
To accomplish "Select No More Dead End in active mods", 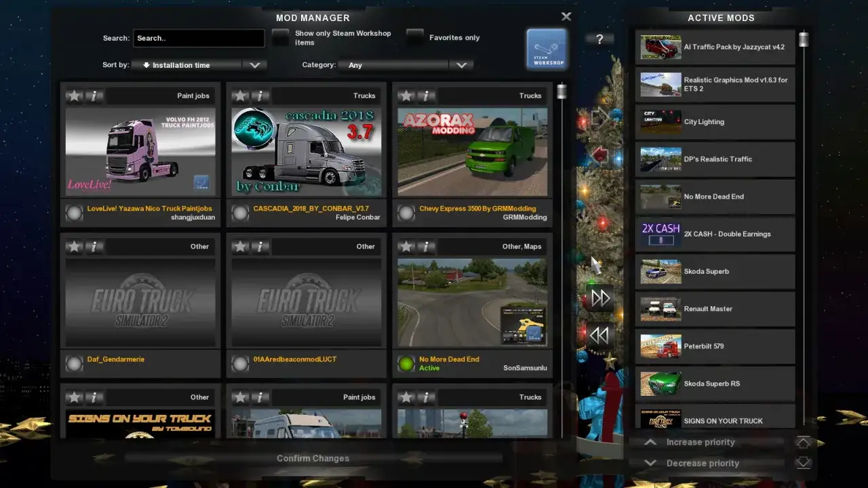I will 715,197.
